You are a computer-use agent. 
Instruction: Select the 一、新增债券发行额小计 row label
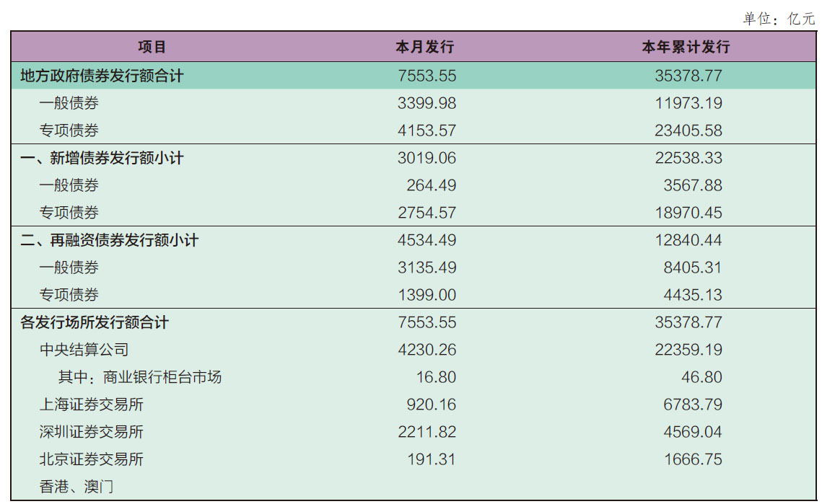pos(102,158)
